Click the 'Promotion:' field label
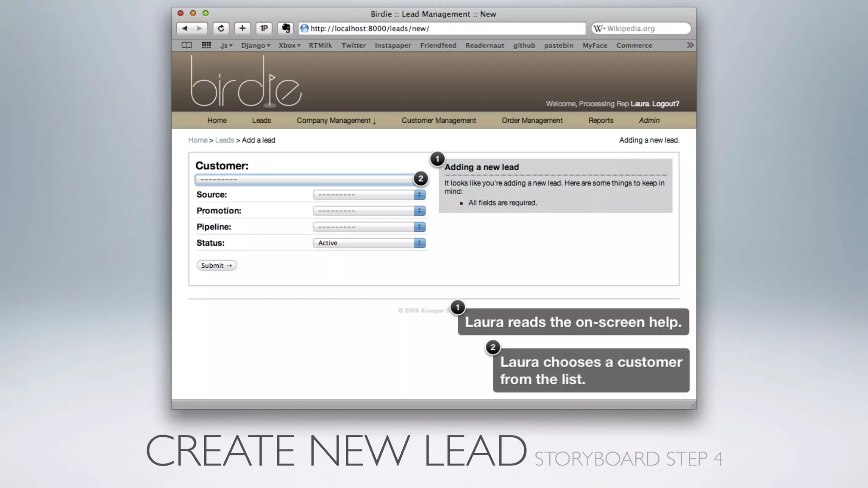The height and width of the screenshot is (488, 868). coord(219,211)
